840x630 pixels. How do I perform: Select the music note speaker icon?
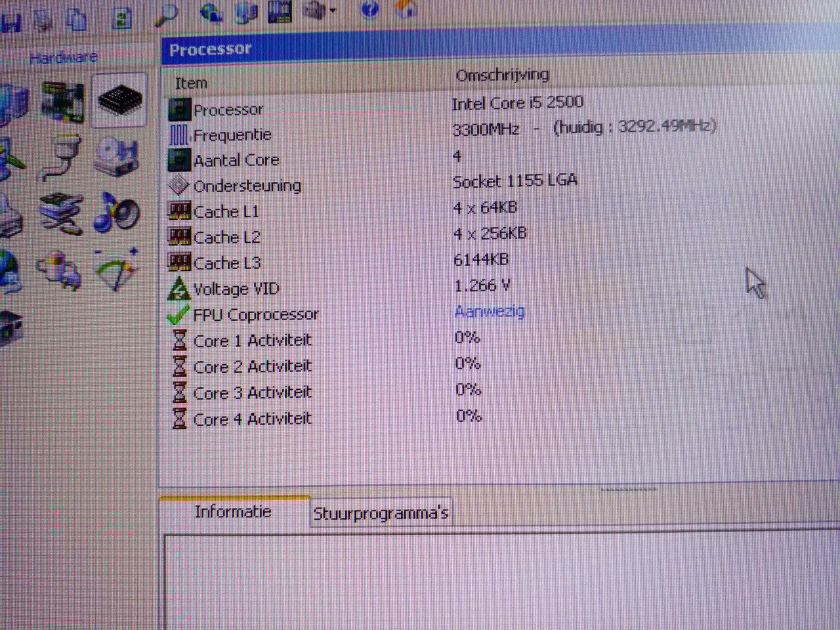pyautogui.click(x=117, y=213)
